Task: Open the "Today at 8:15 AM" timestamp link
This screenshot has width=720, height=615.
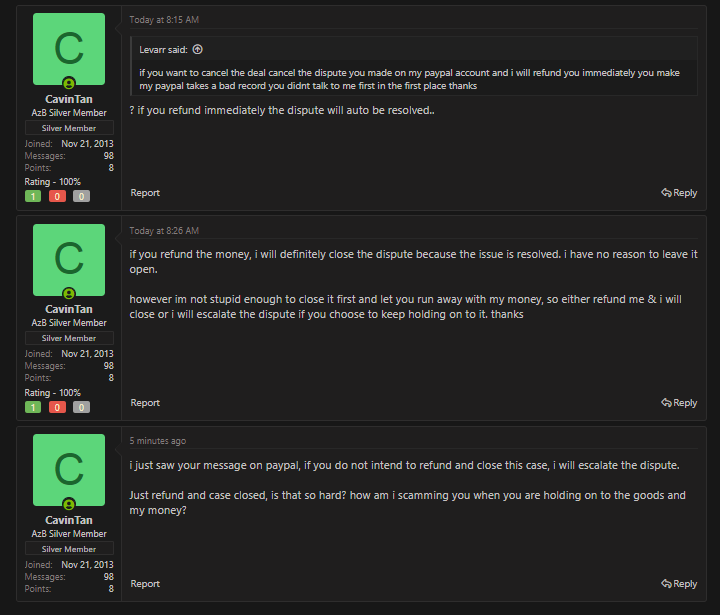Action: coord(164,19)
